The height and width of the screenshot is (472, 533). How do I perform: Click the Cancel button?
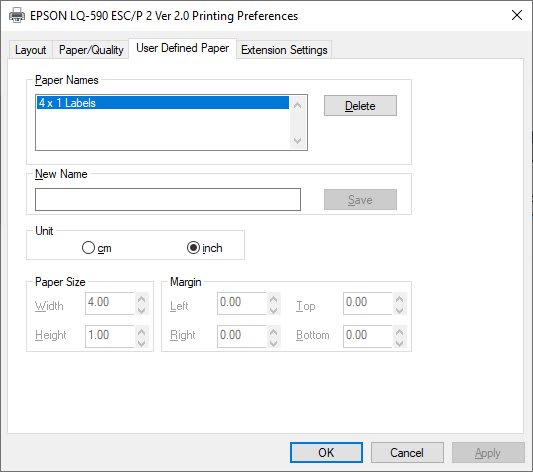pyautogui.click(x=407, y=453)
